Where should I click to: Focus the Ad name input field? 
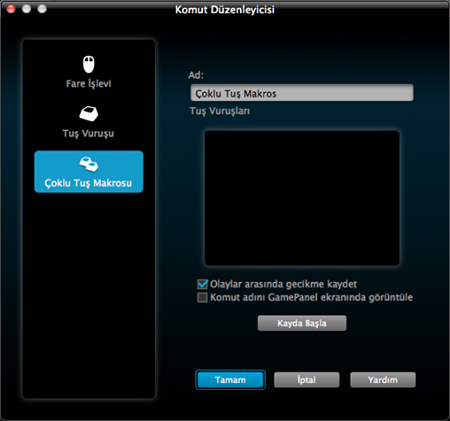[302, 93]
